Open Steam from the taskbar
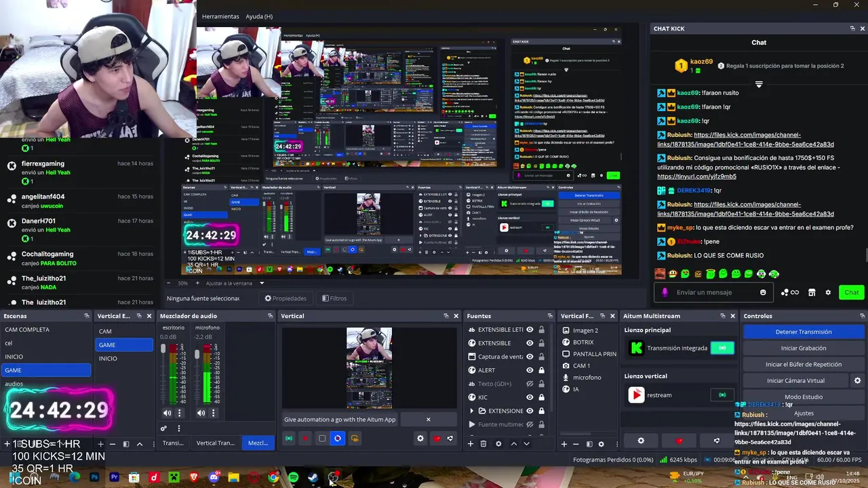The width and height of the screenshot is (868, 488). [x=313, y=478]
